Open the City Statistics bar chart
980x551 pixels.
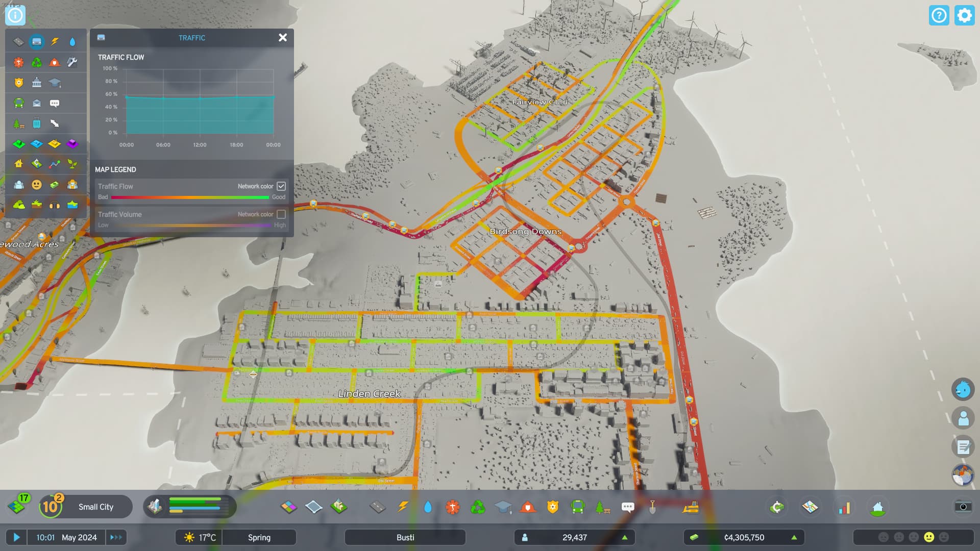(x=844, y=508)
